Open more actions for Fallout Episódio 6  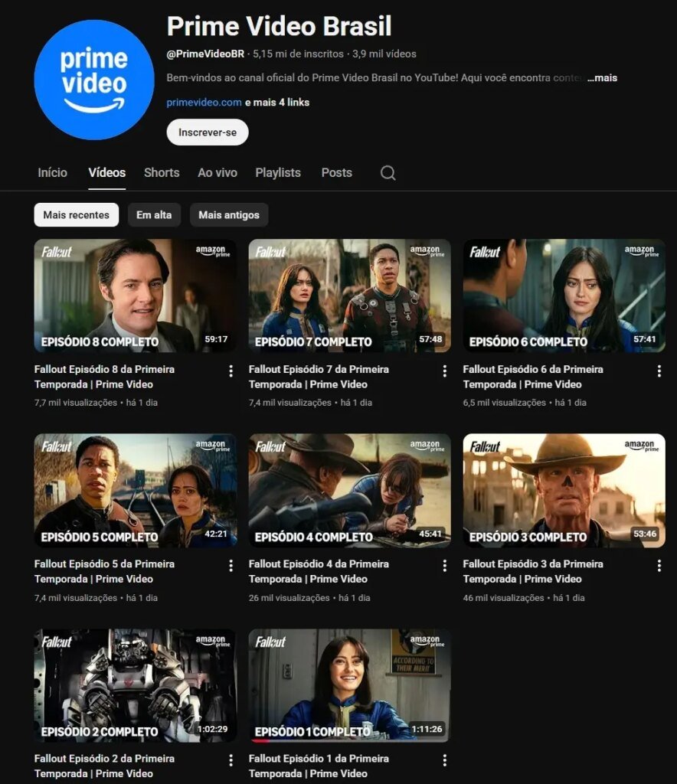[659, 371]
